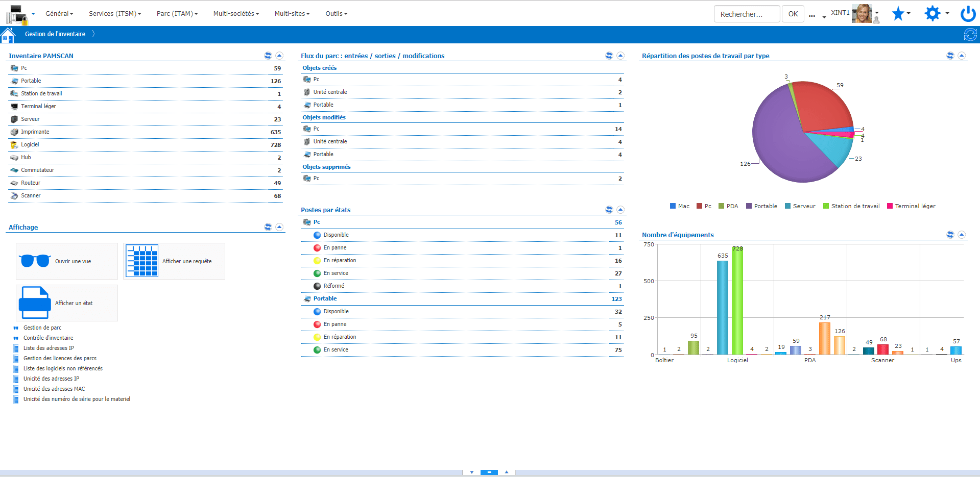Collapse the Flux du parc panel
980x477 pixels.
(620, 56)
